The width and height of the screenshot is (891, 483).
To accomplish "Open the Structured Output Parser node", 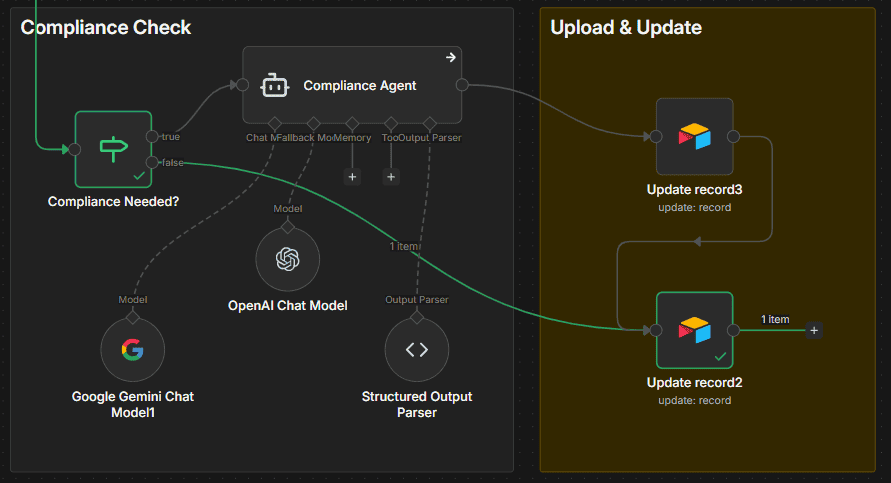I will tap(417, 350).
